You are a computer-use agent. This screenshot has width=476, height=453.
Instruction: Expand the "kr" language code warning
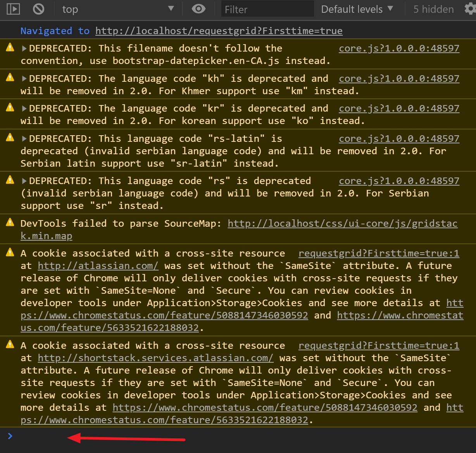[24, 109]
